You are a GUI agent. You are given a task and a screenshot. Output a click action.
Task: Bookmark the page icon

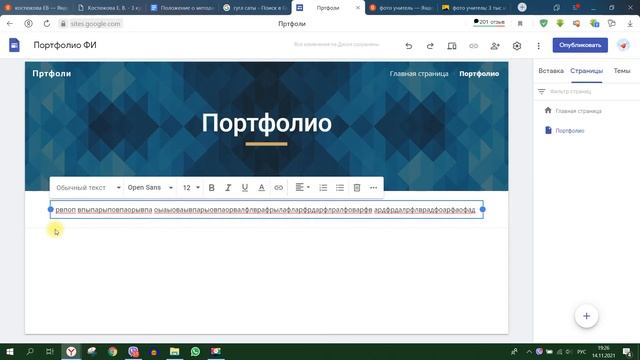[x=520, y=24]
